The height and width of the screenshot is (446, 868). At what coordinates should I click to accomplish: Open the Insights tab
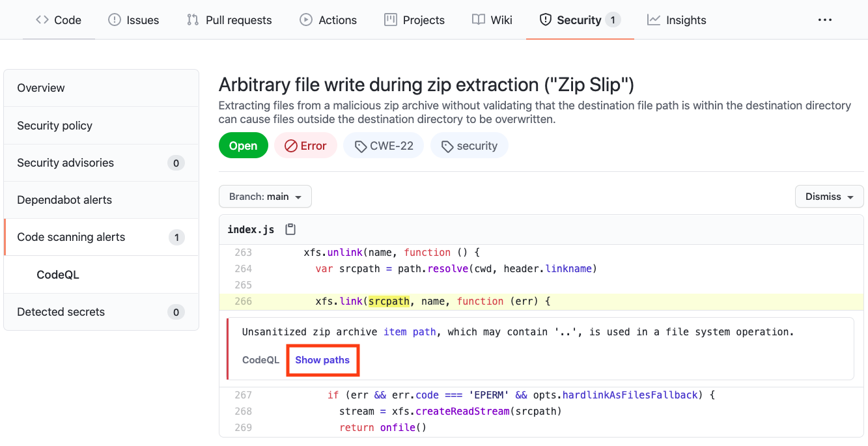point(677,20)
